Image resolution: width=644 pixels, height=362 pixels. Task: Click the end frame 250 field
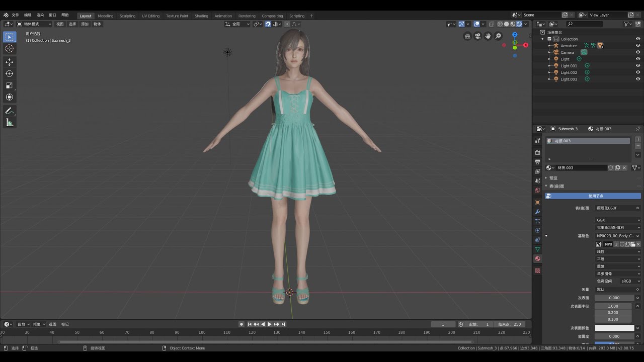510,324
